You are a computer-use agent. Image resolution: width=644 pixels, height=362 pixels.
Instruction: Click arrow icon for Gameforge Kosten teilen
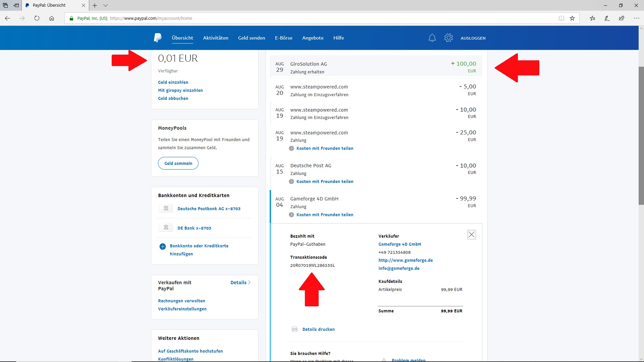pos(291,215)
